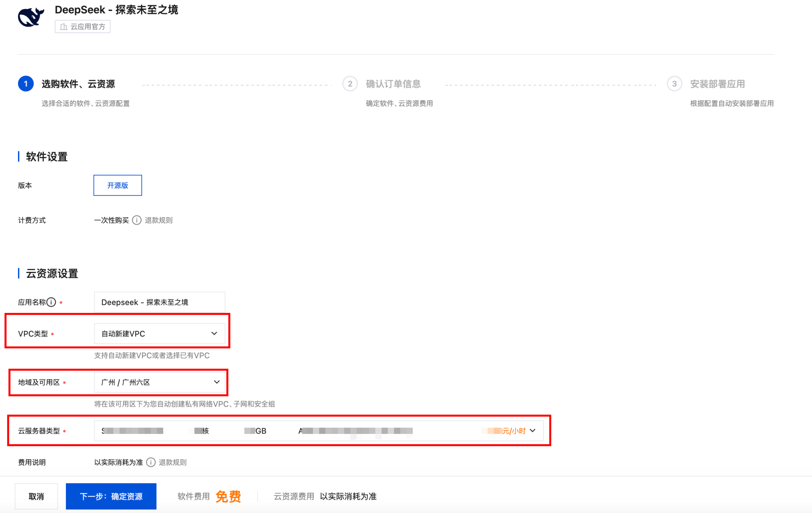Click the info icon beside 以实际消耗为准
The image size is (812, 513).
coord(151,462)
